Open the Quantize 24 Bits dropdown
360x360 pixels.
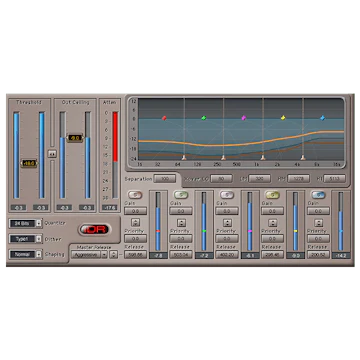22,223
